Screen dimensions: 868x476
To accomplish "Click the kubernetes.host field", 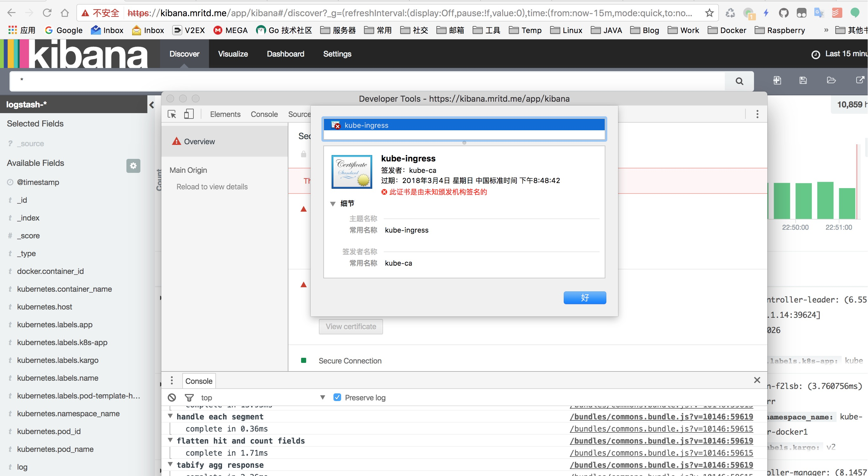I will pos(44,307).
